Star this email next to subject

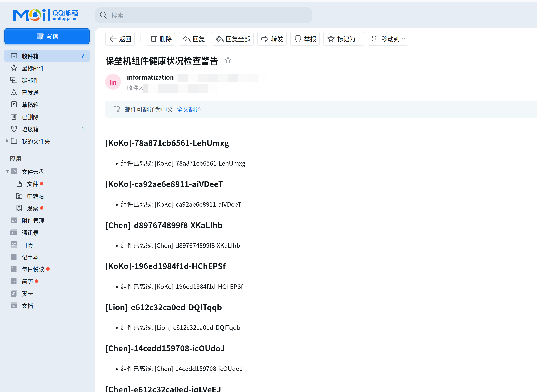pyautogui.click(x=228, y=60)
